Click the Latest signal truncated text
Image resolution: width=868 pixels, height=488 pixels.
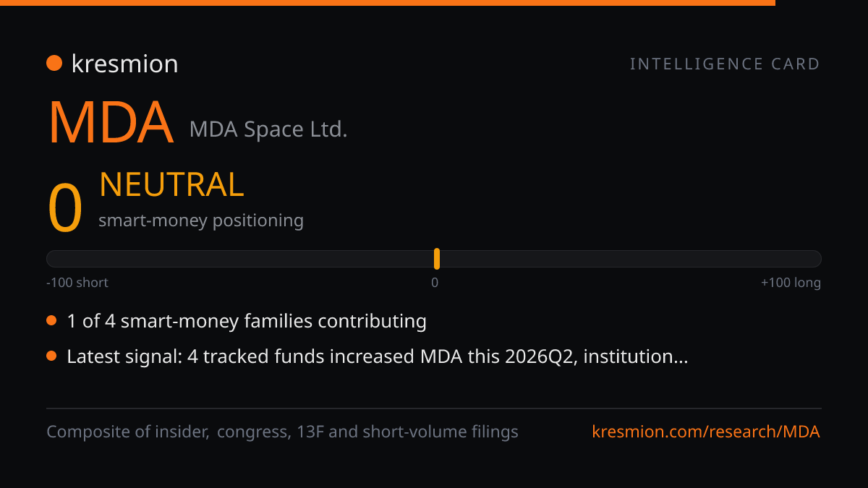tap(378, 356)
